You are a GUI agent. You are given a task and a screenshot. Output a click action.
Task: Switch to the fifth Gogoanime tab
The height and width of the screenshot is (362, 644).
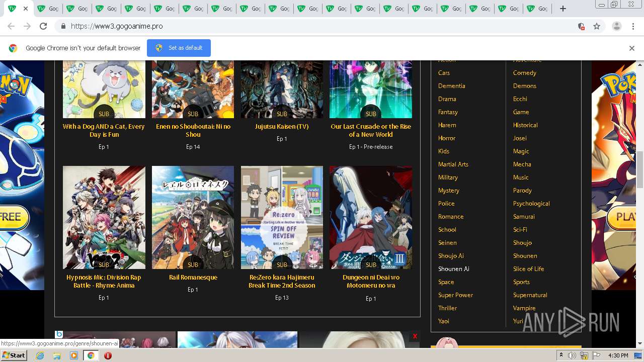134,9
